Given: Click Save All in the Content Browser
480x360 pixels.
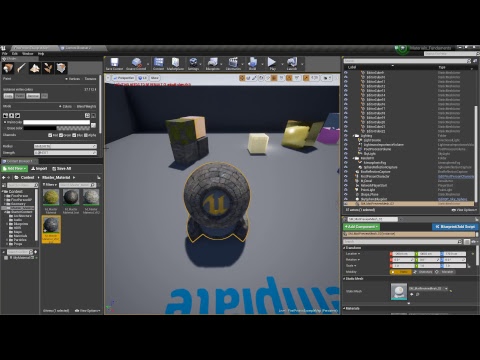Looking at the screenshot, I should (x=62, y=169).
